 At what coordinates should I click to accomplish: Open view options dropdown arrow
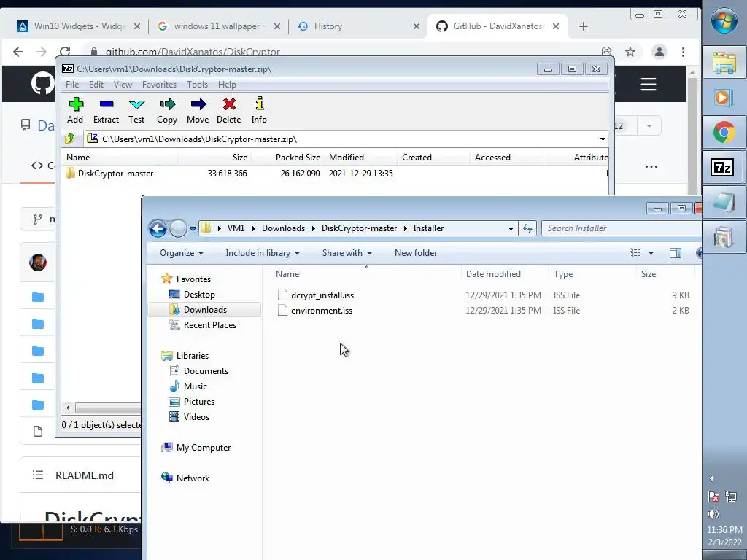(x=651, y=253)
